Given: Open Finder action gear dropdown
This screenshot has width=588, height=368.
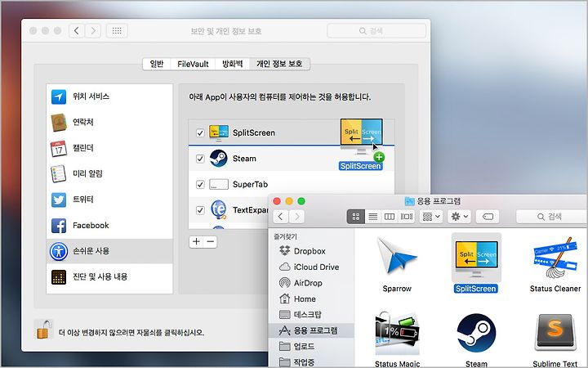Looking at the screenshot, I should pos(459,217).
